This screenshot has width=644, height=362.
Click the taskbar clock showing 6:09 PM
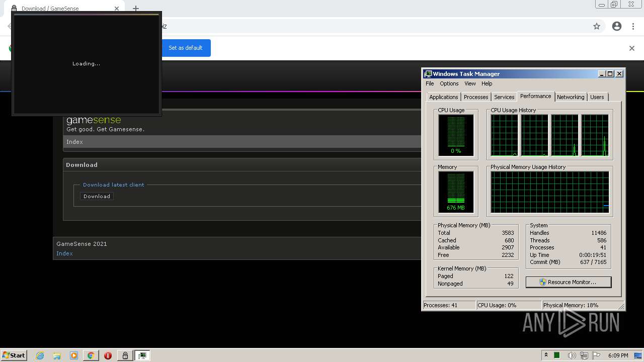click(618, 355)
